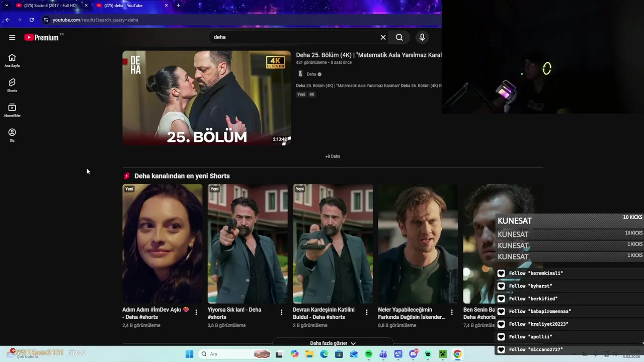Open Minecraft from the taskbar
This screenshot has width=644, height=362.
[443, 354]
